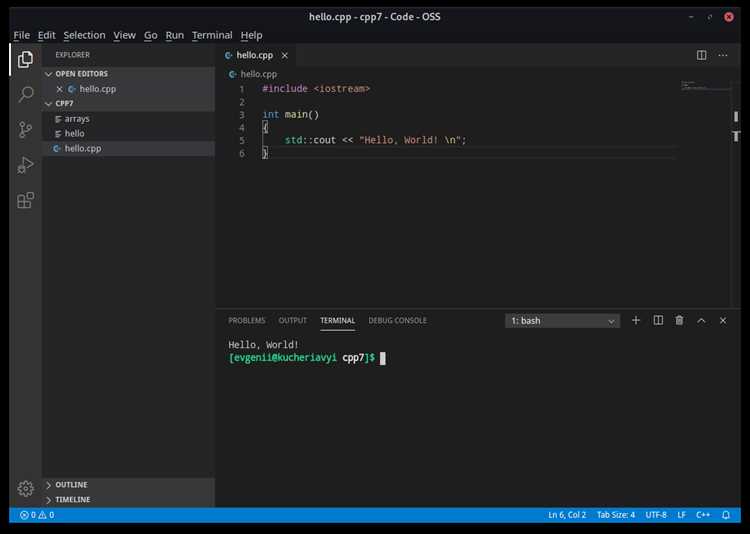The height and width of the screenshot is (534, 750).
Task: Open the Edit menu
Action: [x=46, y=35]
